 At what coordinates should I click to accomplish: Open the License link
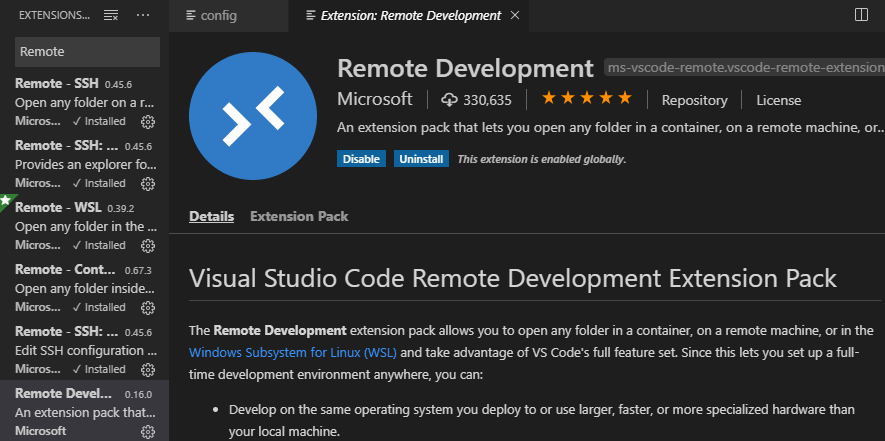(778, 101)
